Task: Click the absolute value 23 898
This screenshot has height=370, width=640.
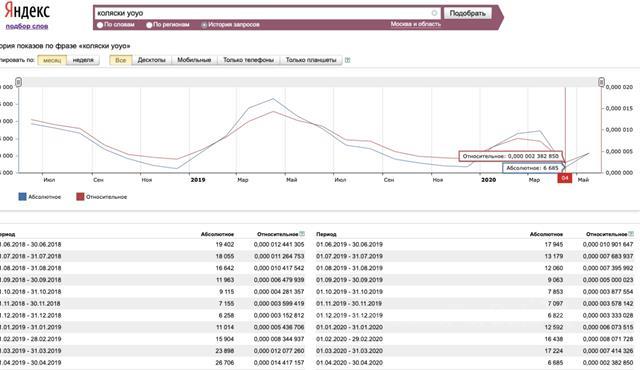Action: 225,351
